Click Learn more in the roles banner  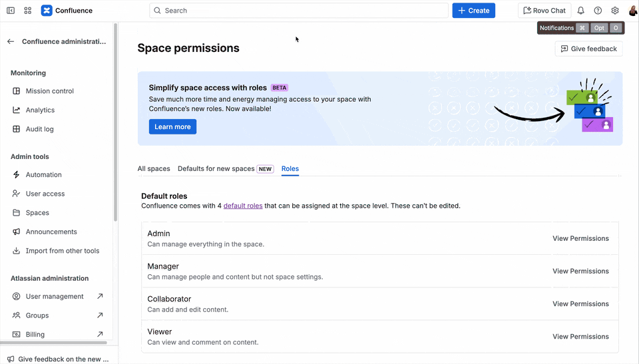(172, 127)
